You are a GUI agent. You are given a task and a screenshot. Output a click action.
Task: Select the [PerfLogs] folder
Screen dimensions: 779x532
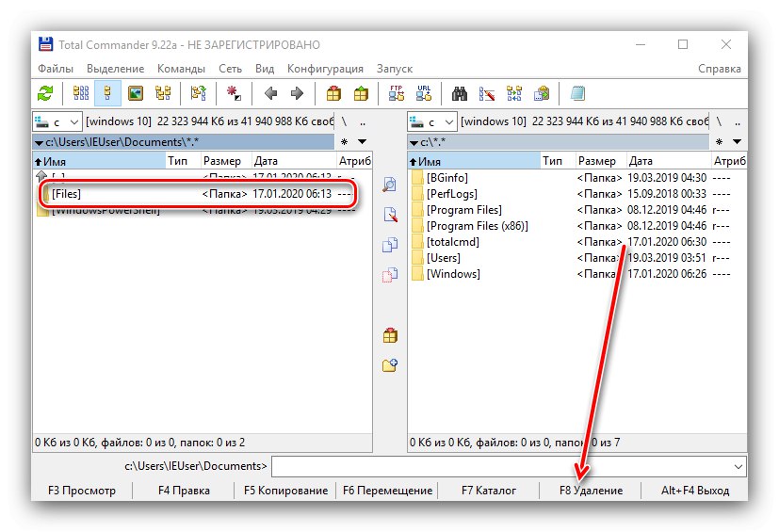577,194
